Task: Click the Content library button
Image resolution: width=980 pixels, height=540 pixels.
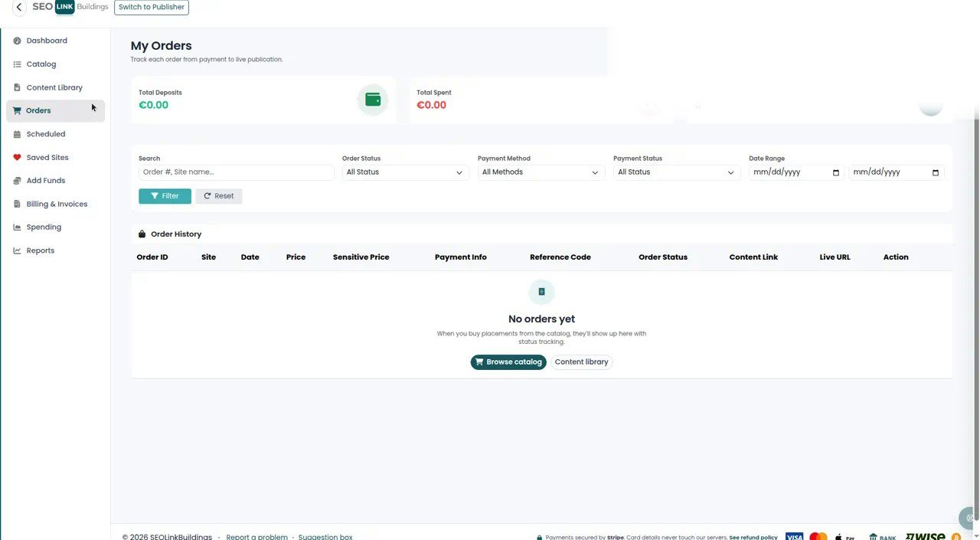Action: point(581,362)
